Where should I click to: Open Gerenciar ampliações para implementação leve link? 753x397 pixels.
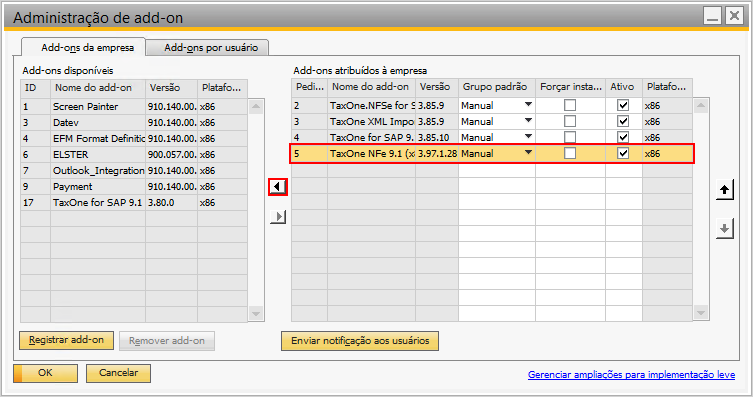pos(631,374)
